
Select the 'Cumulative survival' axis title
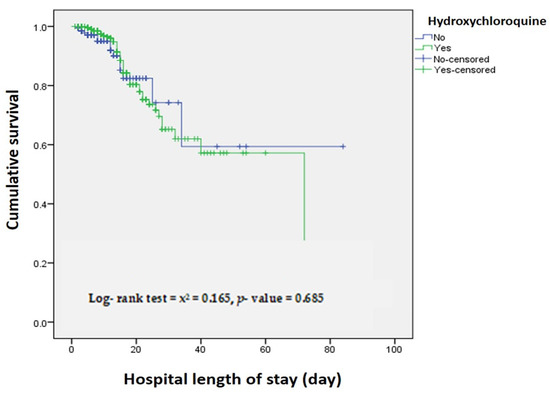pos(12,160)
